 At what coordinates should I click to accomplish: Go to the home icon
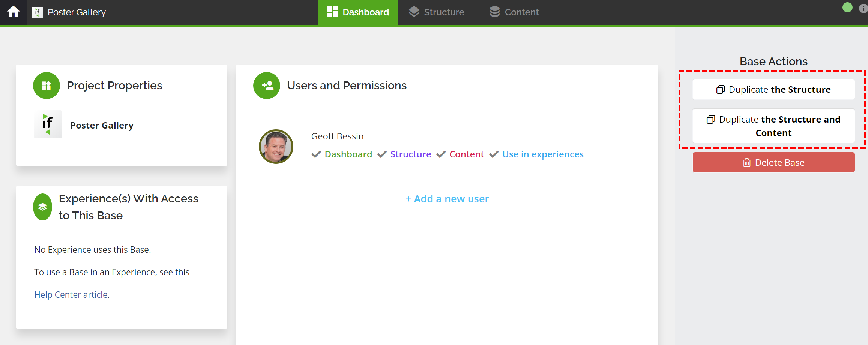pos(14,12)
